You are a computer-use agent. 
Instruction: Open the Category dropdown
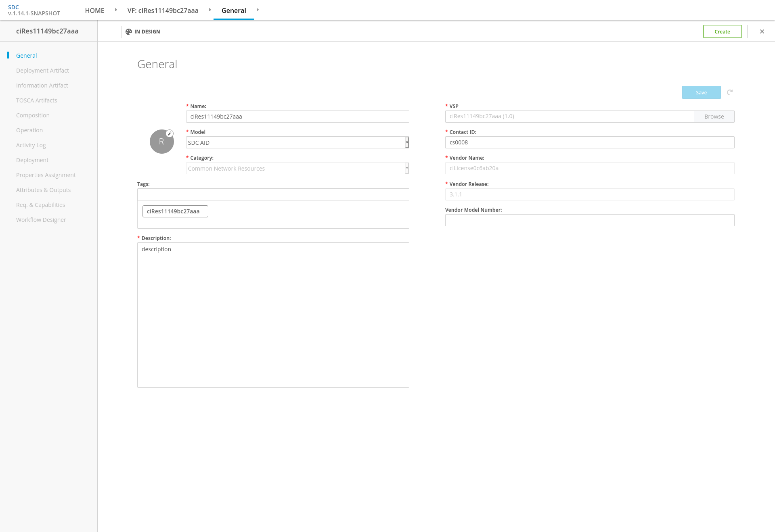click(x=297, y=168)
